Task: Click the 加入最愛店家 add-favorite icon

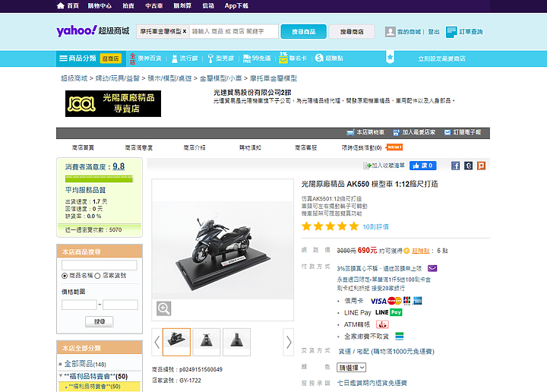Action: [397, 132]
